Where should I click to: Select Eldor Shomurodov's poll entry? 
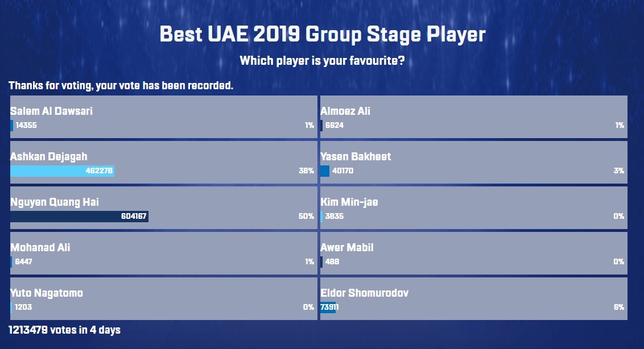(472, 298)
